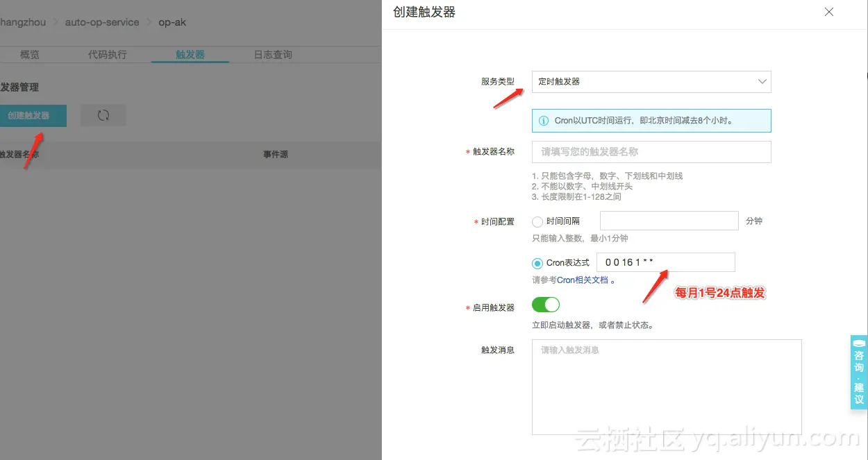Select the 时间间隔 radio button
The width and height of the screenshot is (868, 460).
pos(537,222)
